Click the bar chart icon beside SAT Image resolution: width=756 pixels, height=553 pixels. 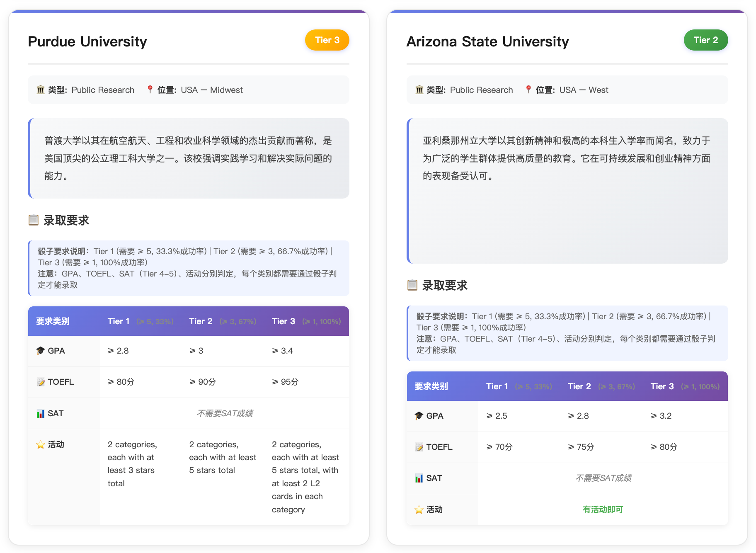click(40, 413)
